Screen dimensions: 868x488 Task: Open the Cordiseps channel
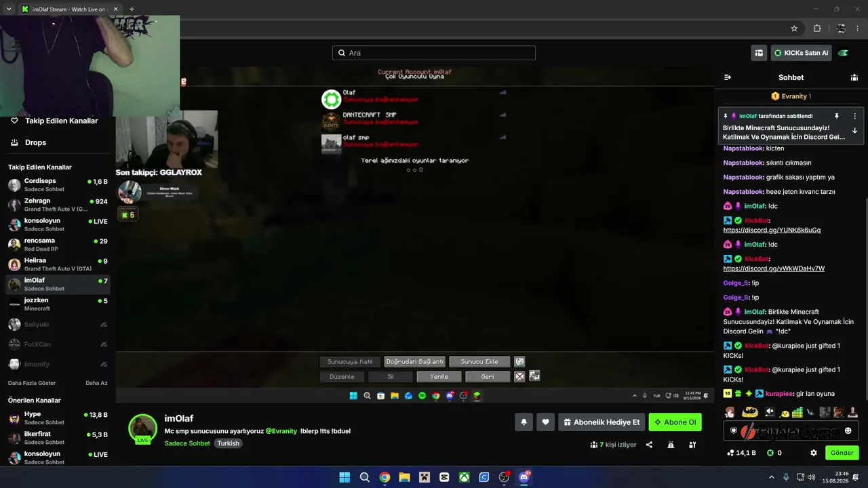pos(58,185)
